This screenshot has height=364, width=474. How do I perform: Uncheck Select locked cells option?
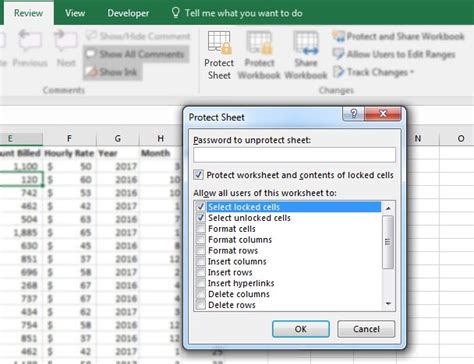coord(201,207)
